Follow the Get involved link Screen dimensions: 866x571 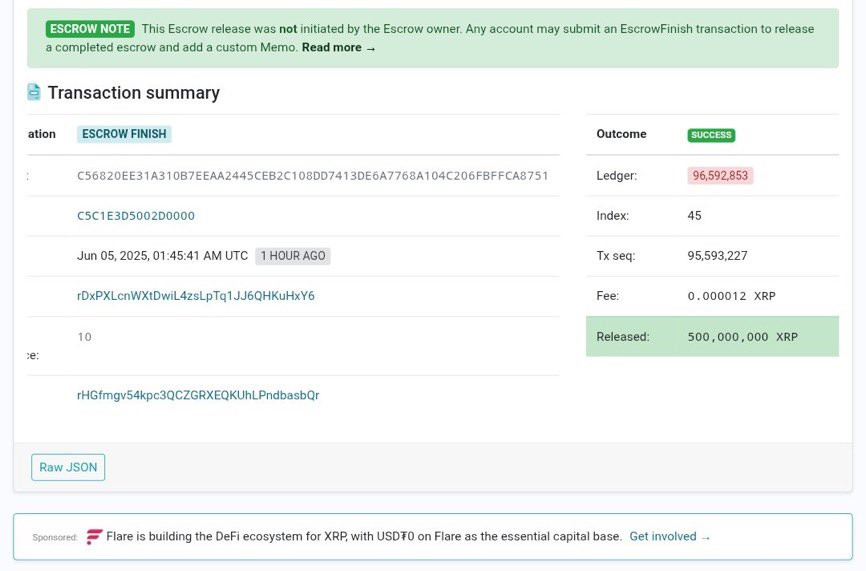tap(669, 536)
